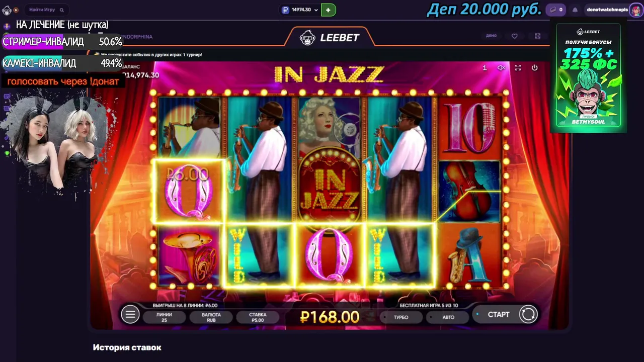Open the slot game hamburger menu
Image resolution: width=644 pixels, height=362 pixels.
tap(130, 315)
